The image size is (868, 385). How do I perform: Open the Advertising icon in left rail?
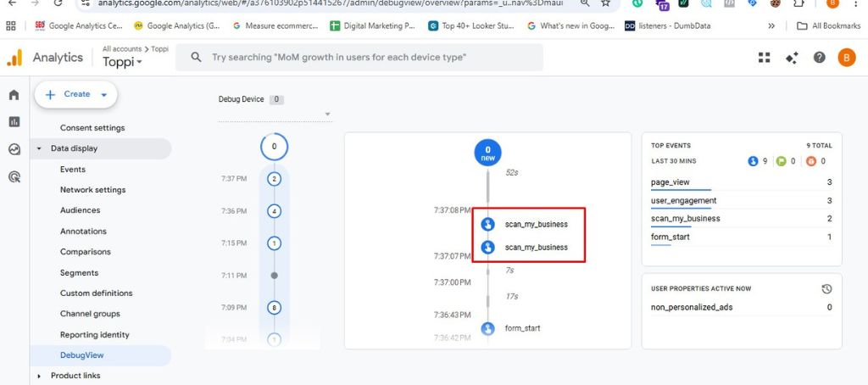(14, 177)
